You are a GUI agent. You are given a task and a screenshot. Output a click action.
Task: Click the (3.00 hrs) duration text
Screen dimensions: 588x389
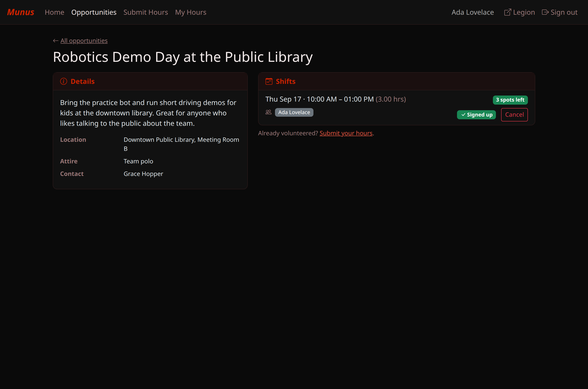click(x=391, y=99)
